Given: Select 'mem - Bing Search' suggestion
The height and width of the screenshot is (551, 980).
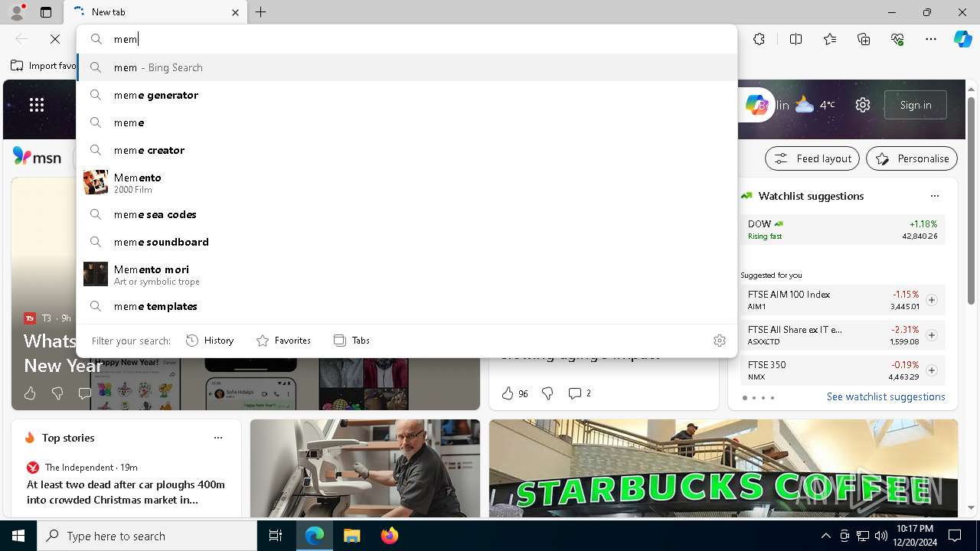Looking at the screenshot, I should (x=407, y=67).
